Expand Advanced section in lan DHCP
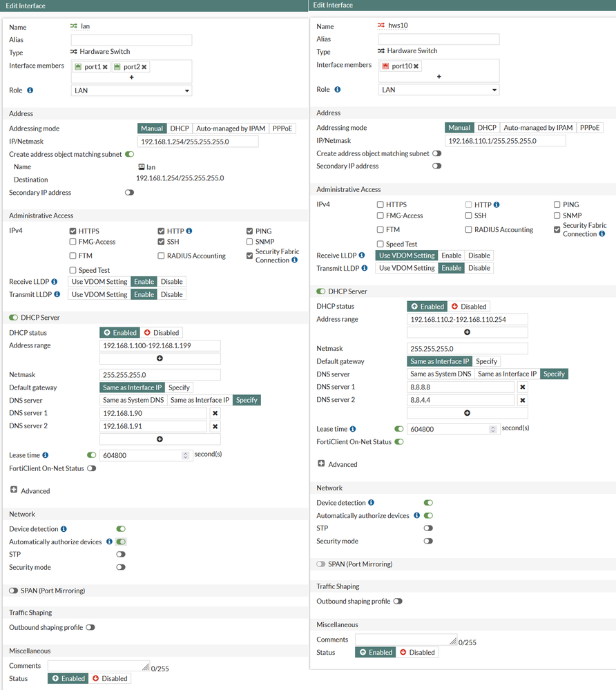The width and height of the screenshot is (616, 690). point(14,490)
